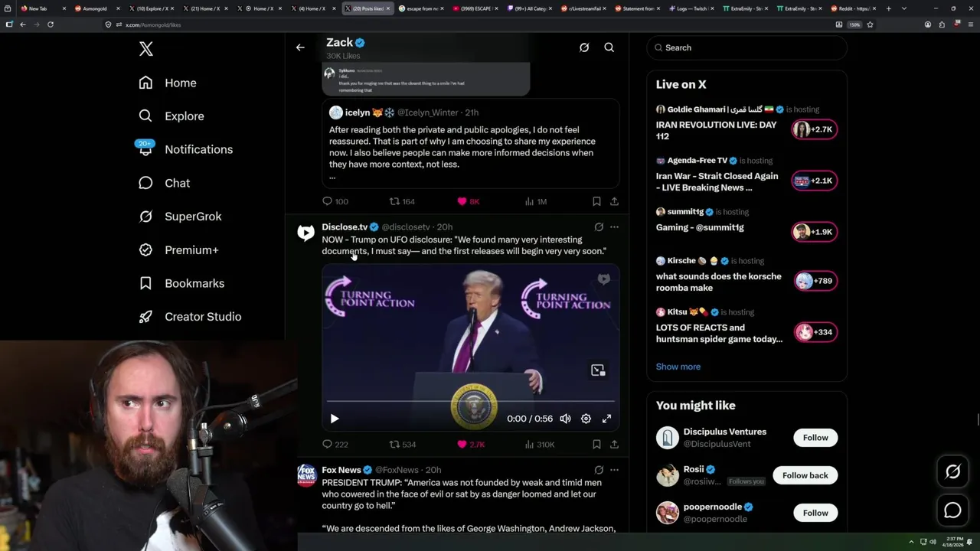Open Creator Studio in the sidebar
The width and height of the screenshot is (980, 551).
[191, 317]
